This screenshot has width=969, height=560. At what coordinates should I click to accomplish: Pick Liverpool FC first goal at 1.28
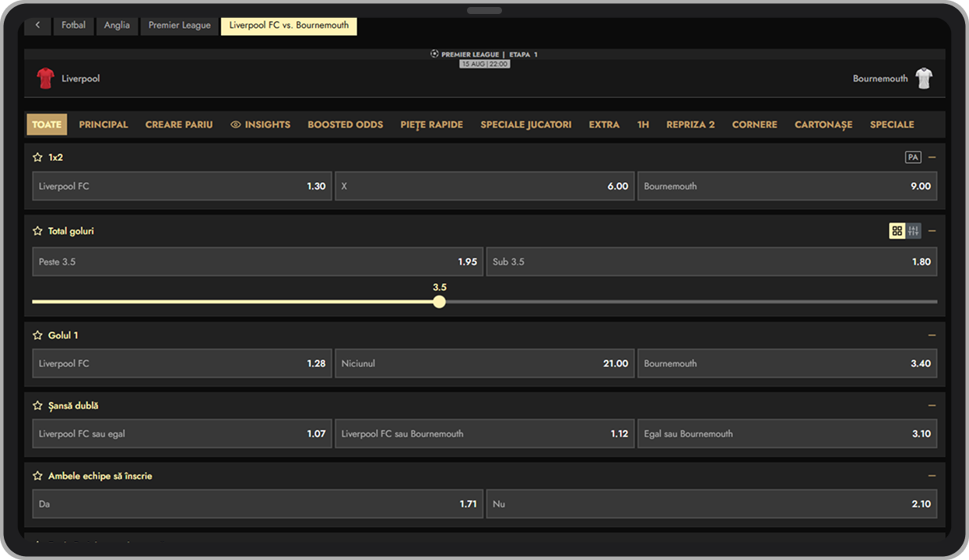tap(182, 364)
